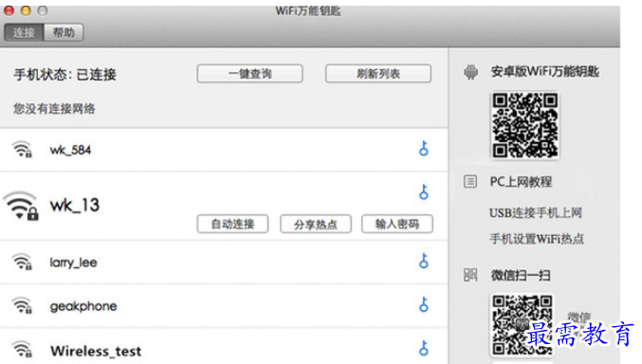
Task: Click the 微信扫一扫 QR icon
Action: (x=470, y=275)
